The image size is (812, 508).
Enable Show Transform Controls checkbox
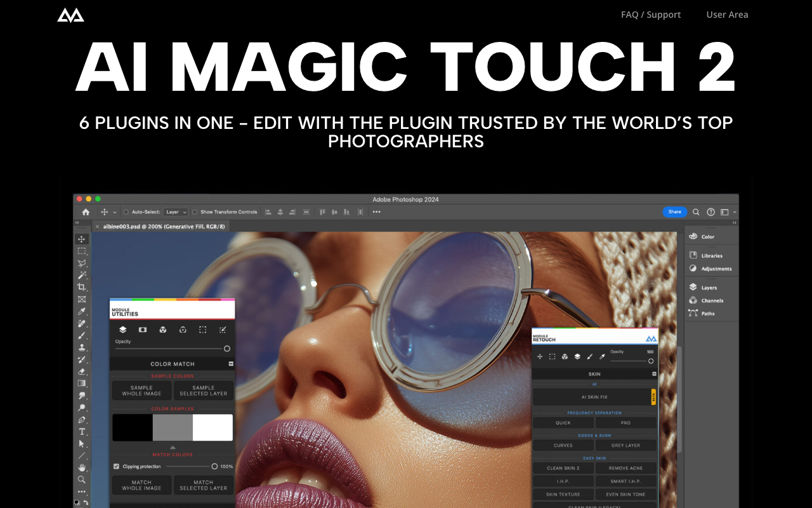195,212
